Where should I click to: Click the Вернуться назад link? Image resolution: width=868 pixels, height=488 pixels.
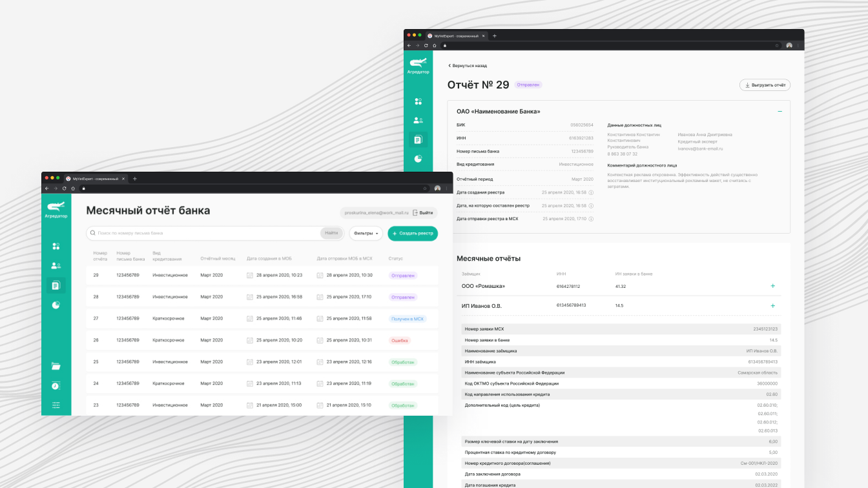[x=468, y=66]
